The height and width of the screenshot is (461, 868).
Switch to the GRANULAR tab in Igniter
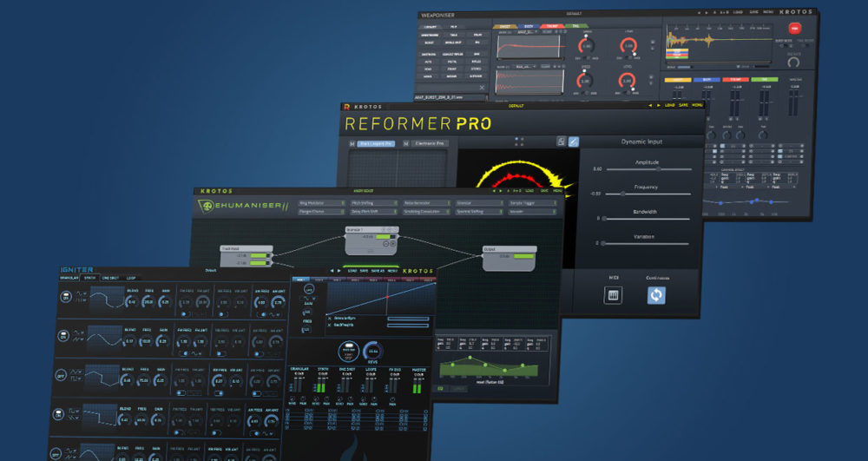pyautogui.click(x=69, y=278)
